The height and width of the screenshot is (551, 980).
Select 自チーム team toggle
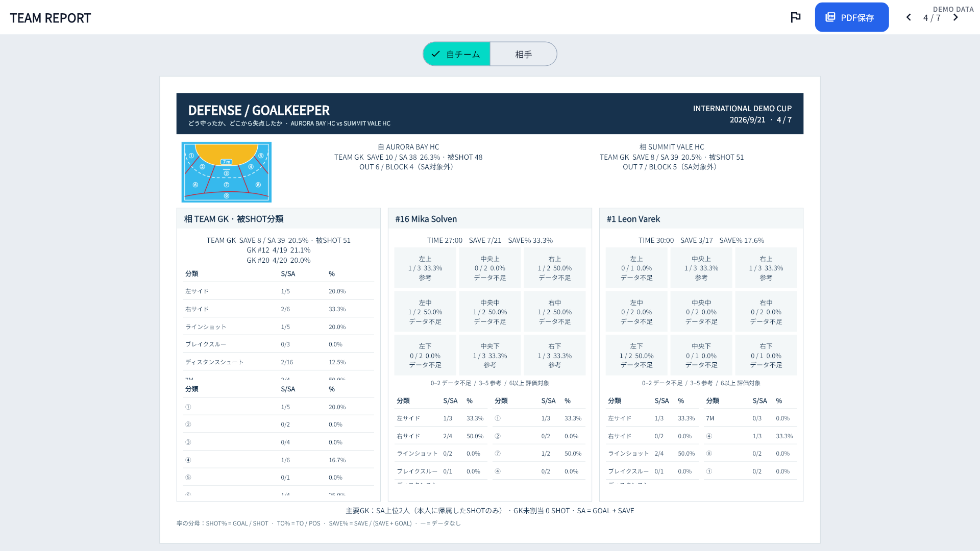pyautogui.click(x=456, y=54)
